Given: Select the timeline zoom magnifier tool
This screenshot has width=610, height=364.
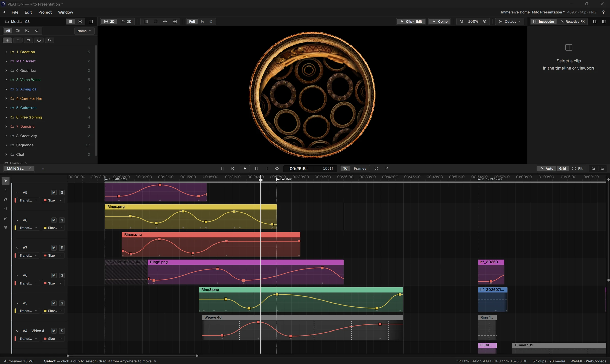Looking at the screenshot, I should coord(6,227).
